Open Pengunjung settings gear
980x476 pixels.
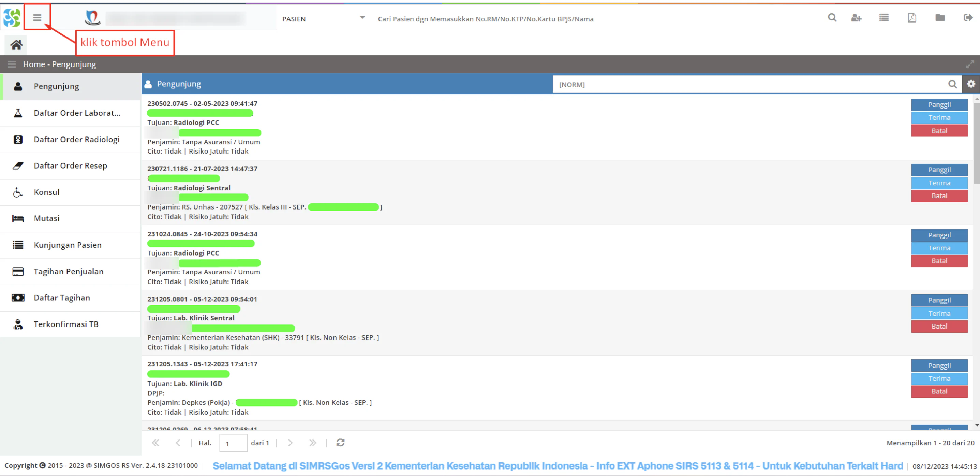pyautogui.click(x=971, y=84)
